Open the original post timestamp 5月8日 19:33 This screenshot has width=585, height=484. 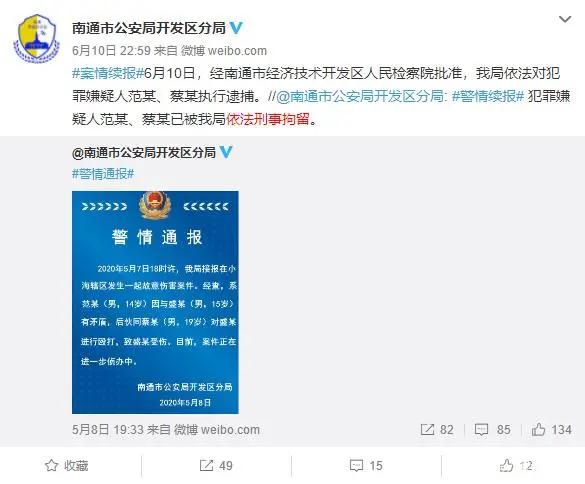click(x=108, y=430)
